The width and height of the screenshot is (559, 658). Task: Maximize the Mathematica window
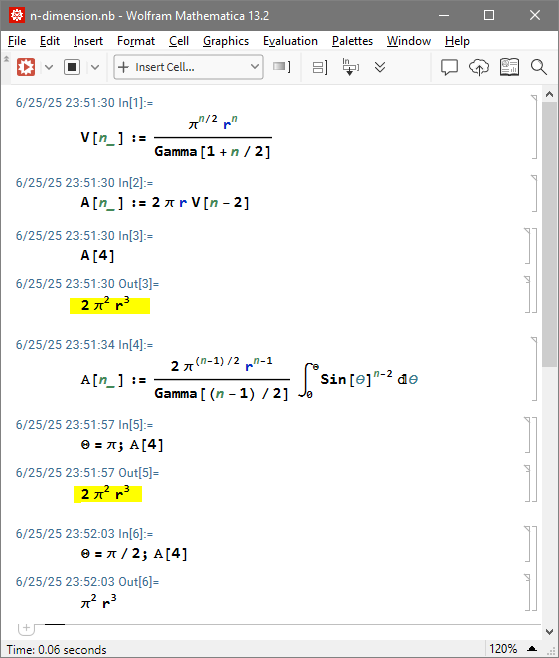tap(489, 16)
